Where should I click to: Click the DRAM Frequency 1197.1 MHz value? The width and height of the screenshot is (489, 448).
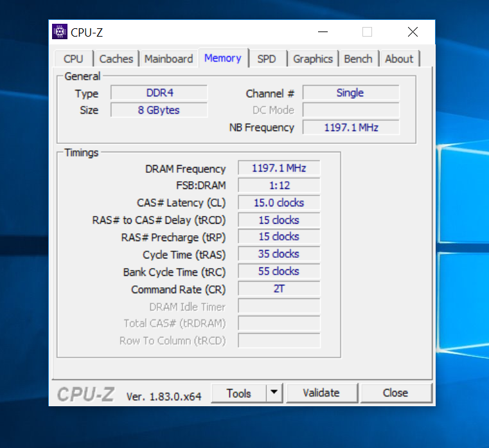pyautogui.click(x=279, y=168)
